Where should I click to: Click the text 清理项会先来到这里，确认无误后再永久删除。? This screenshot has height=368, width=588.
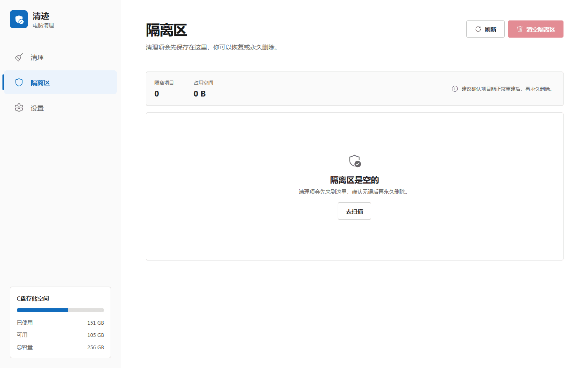click(354, 192)
